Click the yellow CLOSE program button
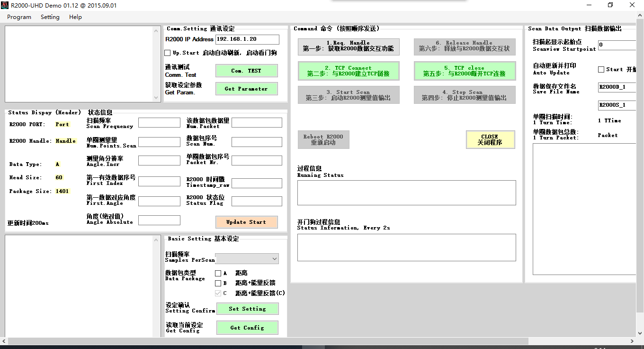This screenshot has width=644, height=349. 490,139
